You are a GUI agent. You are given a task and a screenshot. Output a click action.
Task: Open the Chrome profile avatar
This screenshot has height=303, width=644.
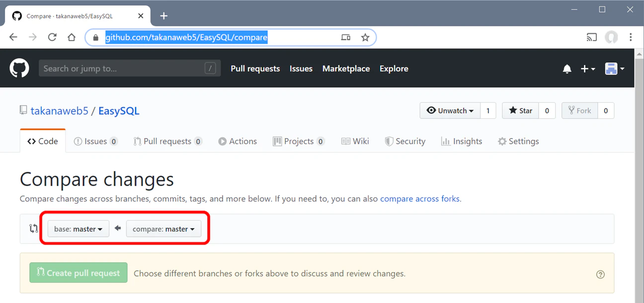coord(611,37)
